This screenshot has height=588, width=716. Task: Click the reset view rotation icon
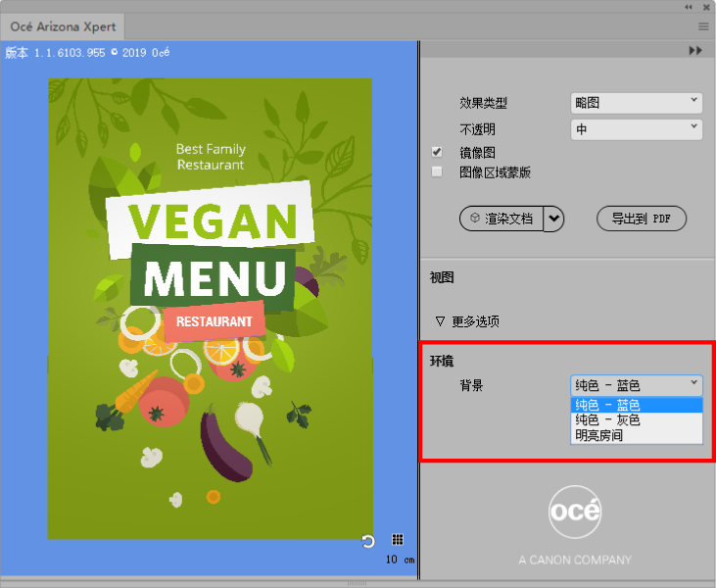[x=368, y=541]
